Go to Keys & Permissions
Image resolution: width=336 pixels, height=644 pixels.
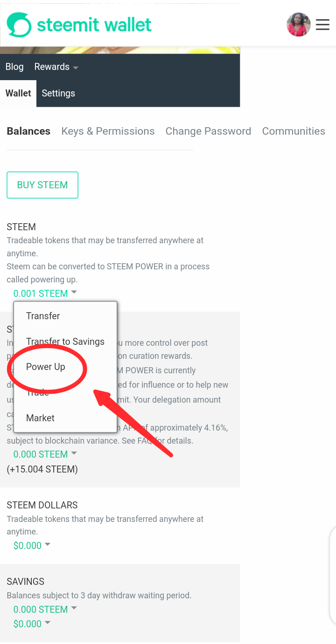coord(108,131)
